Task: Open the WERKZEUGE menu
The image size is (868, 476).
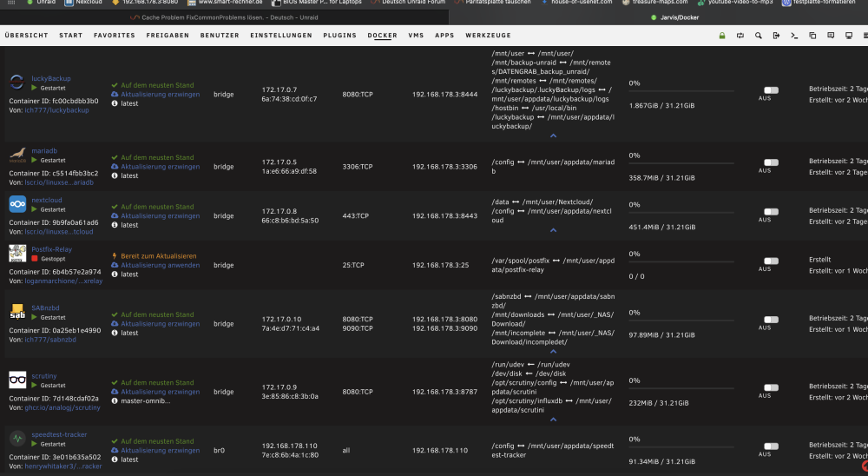Action: coord(488,36)
